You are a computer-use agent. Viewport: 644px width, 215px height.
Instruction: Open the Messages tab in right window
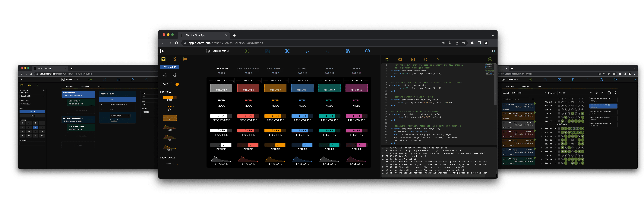510,87
